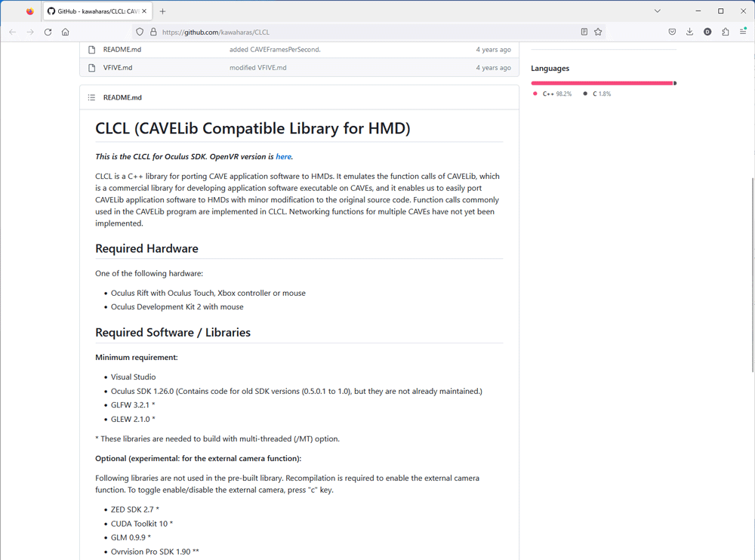Go to the Firefox home page
This screenshot has height=560, width=755.
[66, 32]
